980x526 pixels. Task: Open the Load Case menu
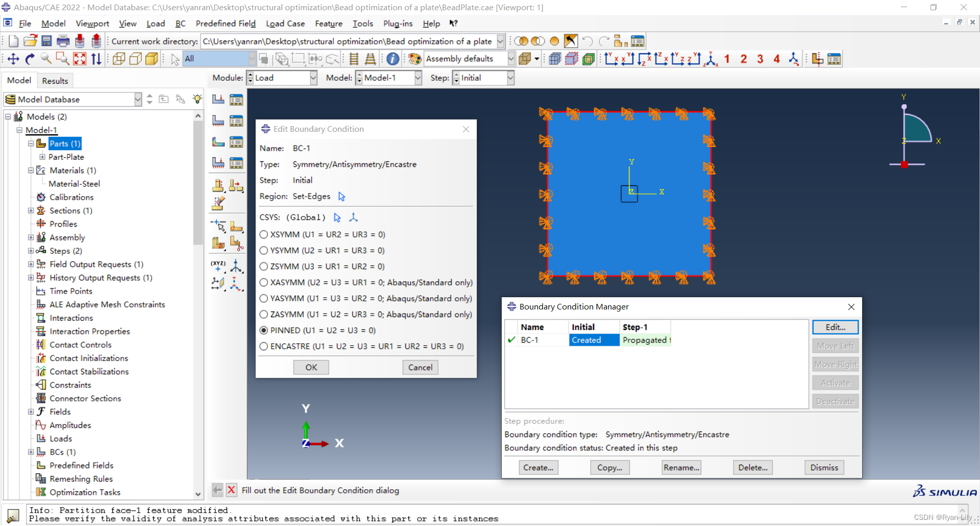pyautogui.click(x=285, y=23)
